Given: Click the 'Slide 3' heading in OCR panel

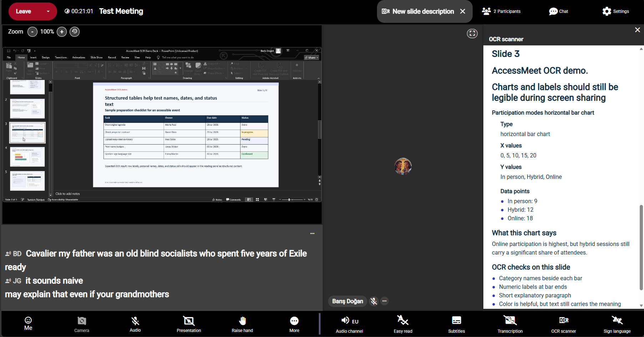Looking at the screenshot, I should coord(505,54).
